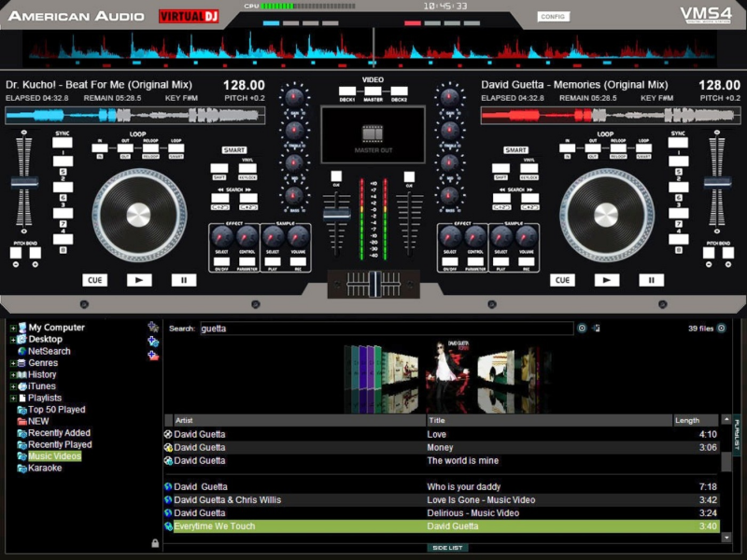Click the film strip icon in Master Out

[373, 133]
